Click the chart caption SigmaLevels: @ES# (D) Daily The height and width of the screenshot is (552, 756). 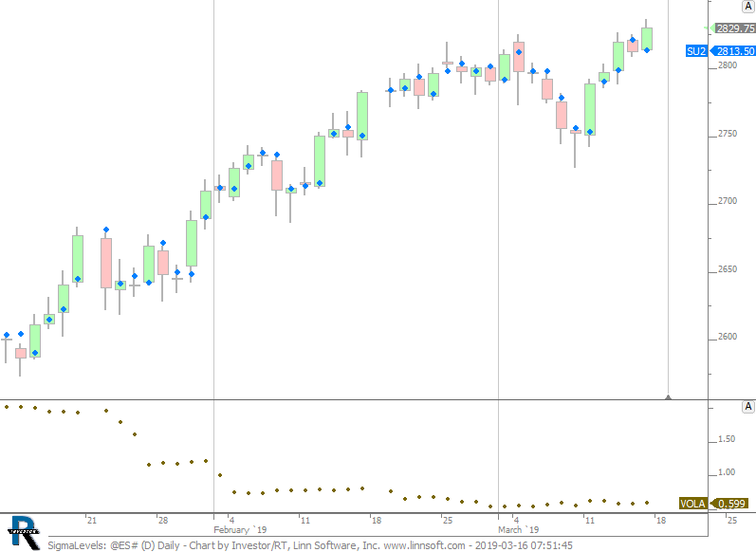coord(114,545)
